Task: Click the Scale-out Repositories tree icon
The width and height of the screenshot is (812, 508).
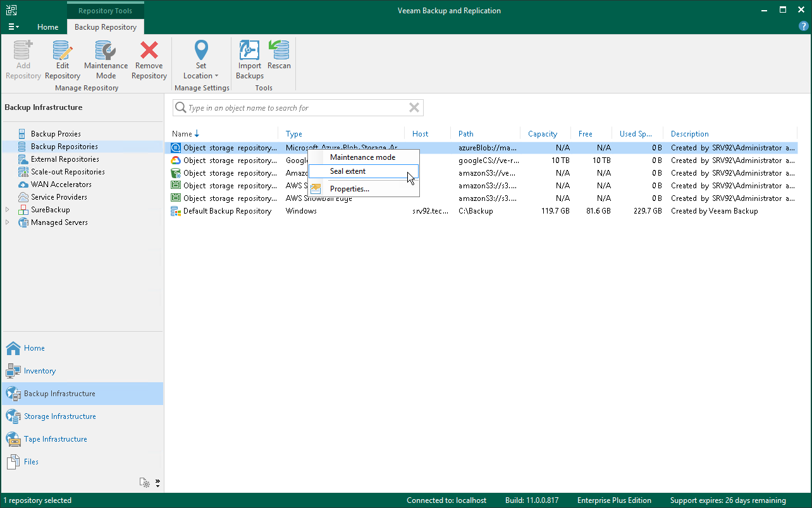Action: pos(23,172)
